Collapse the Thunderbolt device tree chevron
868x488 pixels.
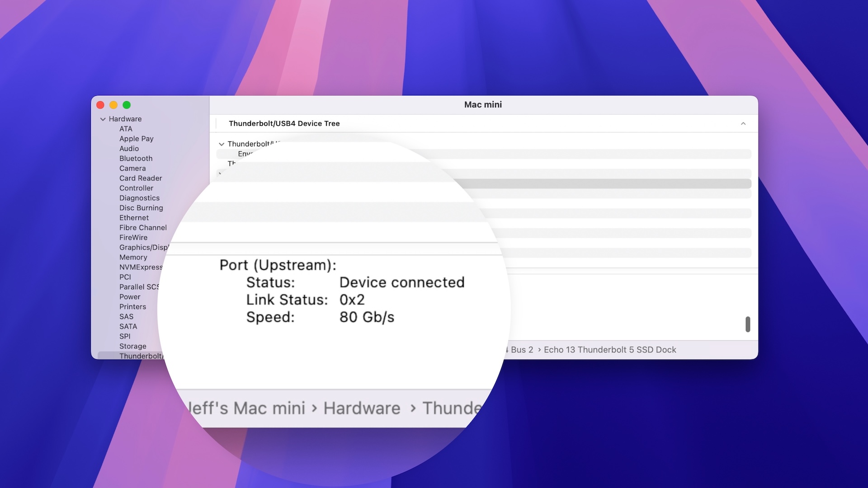point(222,144)
